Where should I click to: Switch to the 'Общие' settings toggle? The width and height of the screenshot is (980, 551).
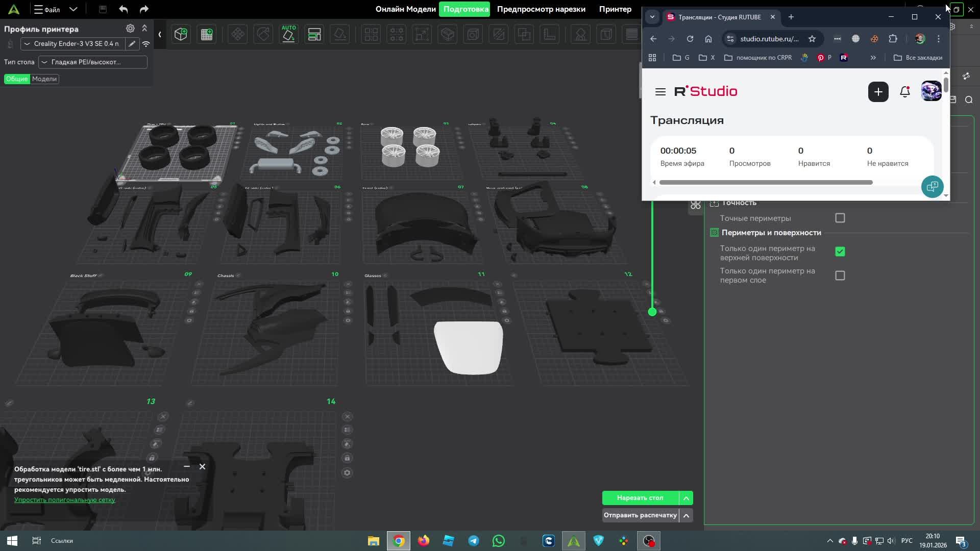click(17, 79)
